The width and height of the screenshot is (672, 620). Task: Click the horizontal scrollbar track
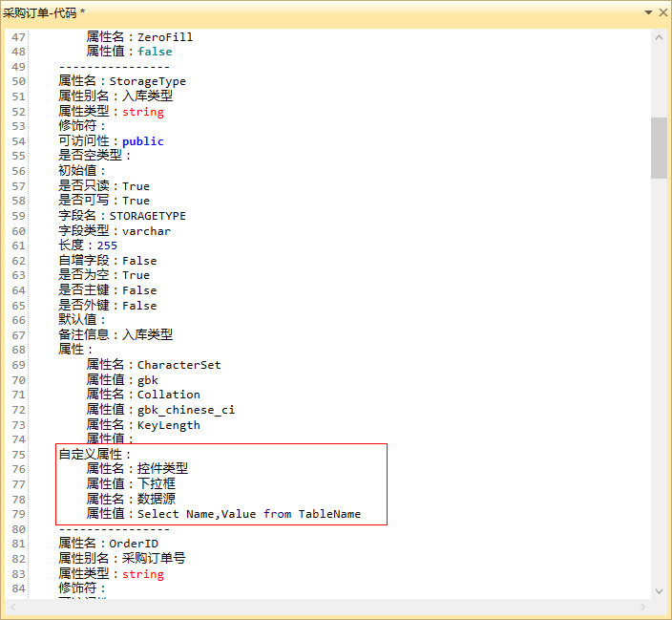[x=325, y=607]
